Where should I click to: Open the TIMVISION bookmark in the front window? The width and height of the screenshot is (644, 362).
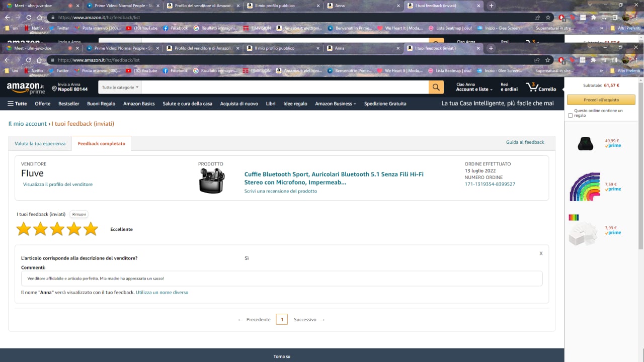point(257,71)
